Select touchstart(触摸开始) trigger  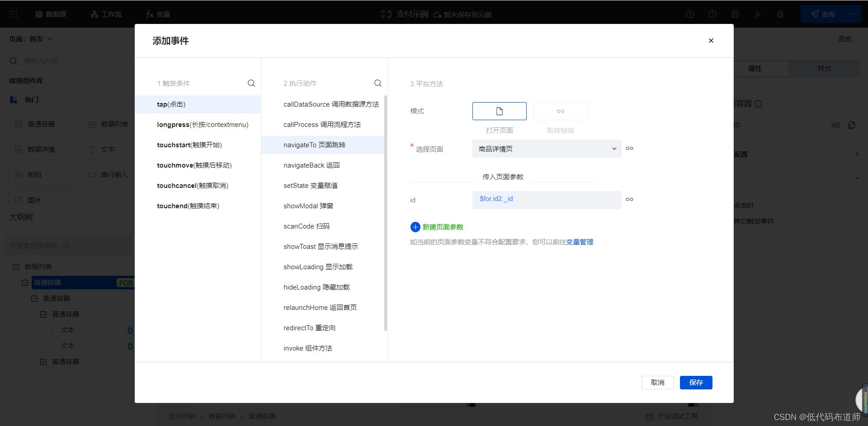[198, 145]
